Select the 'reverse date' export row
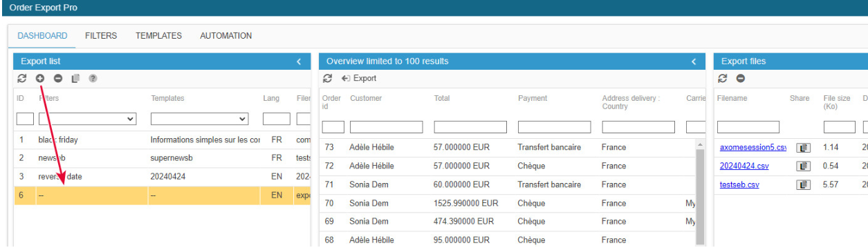This screenshot has width=868, height=250. (163, 177)
